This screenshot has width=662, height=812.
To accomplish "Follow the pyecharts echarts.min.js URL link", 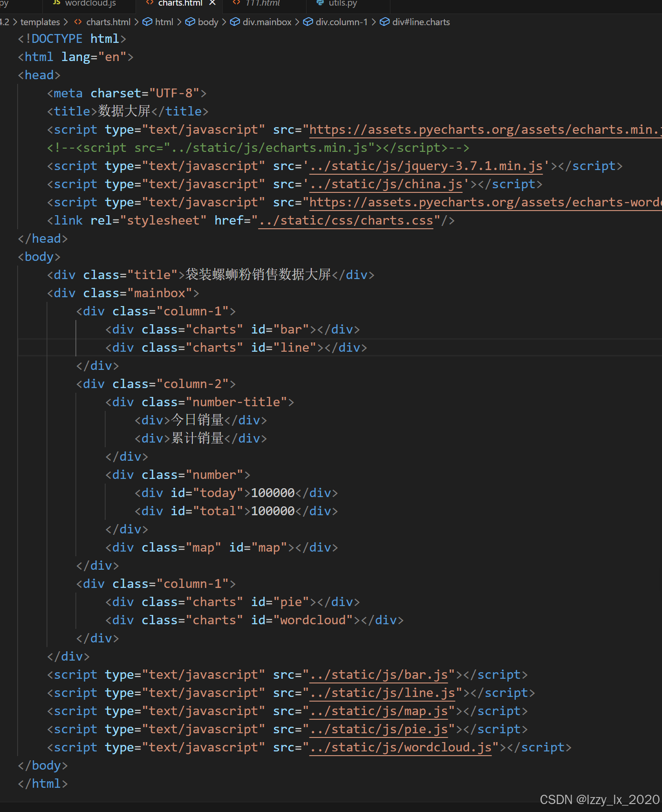I will (x=485, y=130).
